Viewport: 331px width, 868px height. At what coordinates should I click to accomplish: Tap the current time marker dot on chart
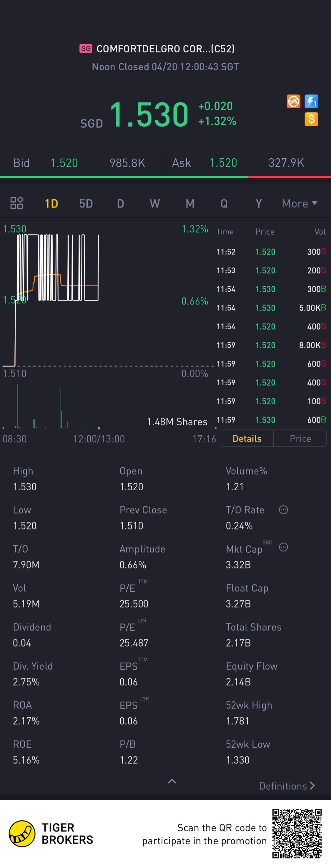[x=99, y=428]
